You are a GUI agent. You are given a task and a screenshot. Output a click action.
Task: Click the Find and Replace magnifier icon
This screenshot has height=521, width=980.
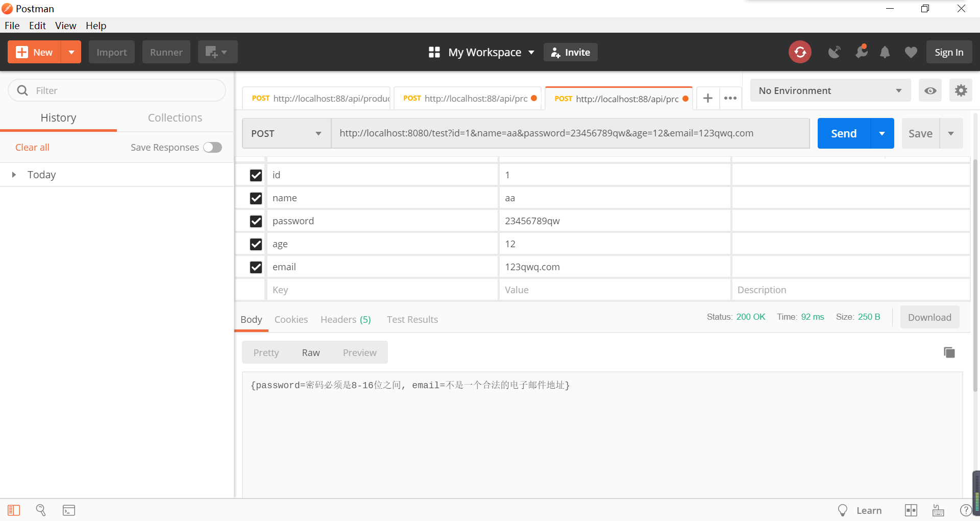click(x=41, y=510)
